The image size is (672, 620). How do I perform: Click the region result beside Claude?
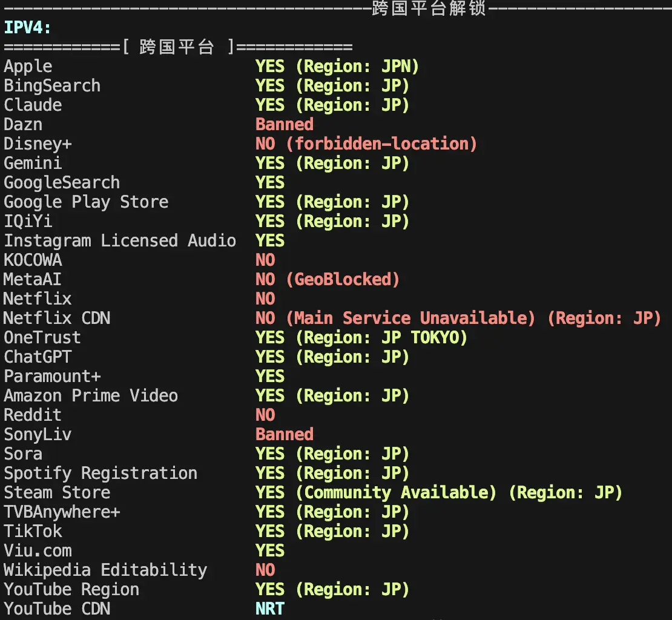point(332,105)
